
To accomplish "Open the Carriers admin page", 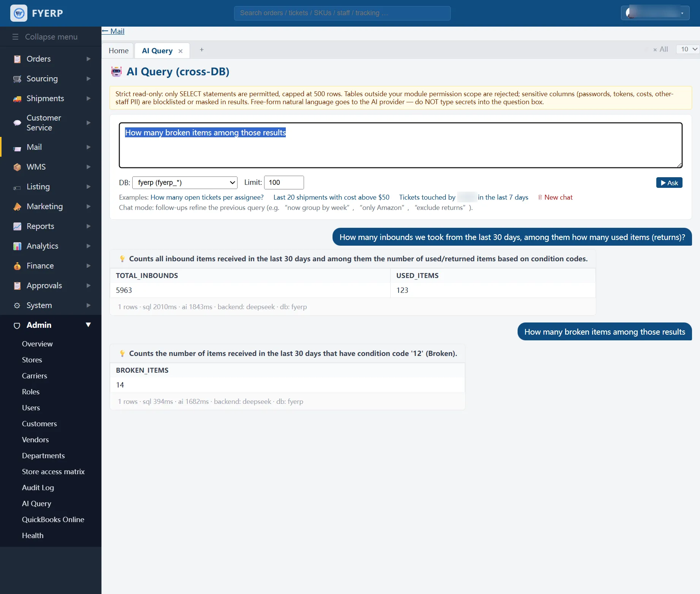I will (x=35, y=376).
